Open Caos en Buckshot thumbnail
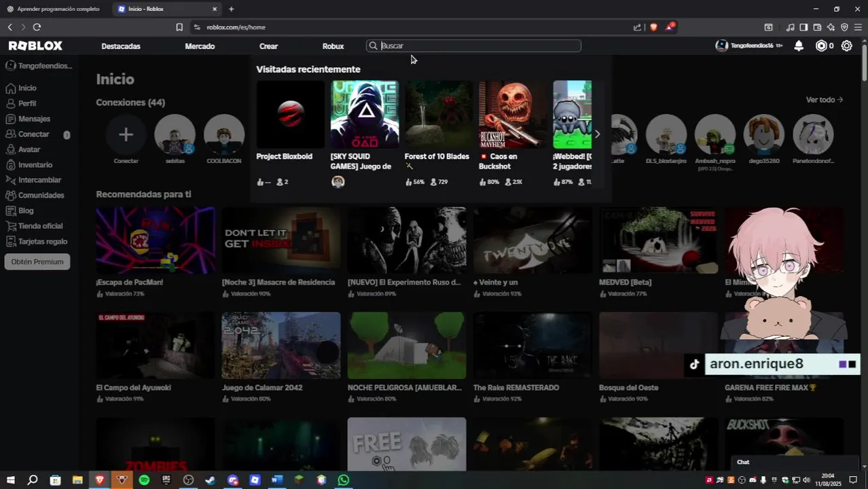Image resolution: width=868 pixels, height=489 pixels. pyautogui.click(x=512, y=114)
